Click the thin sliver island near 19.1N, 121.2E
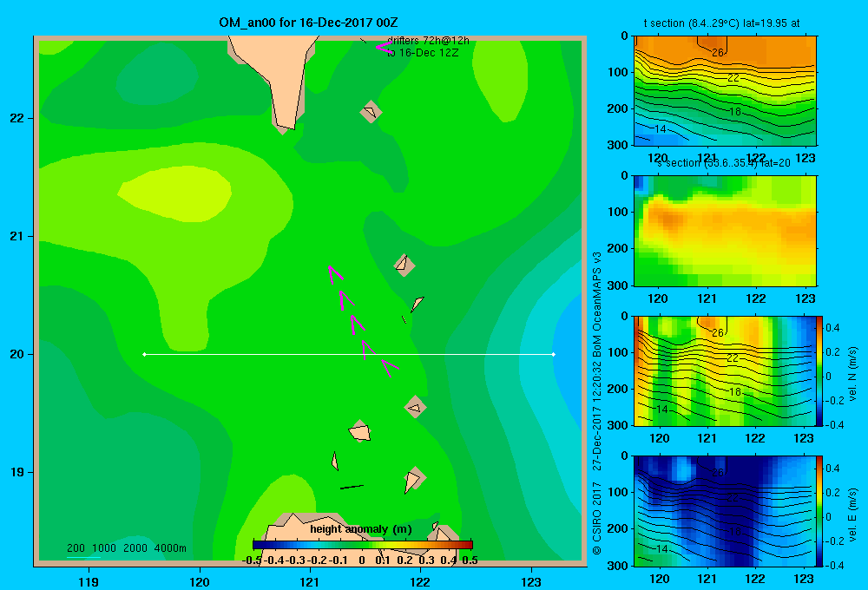868x590 pixels. pos(334,461)
